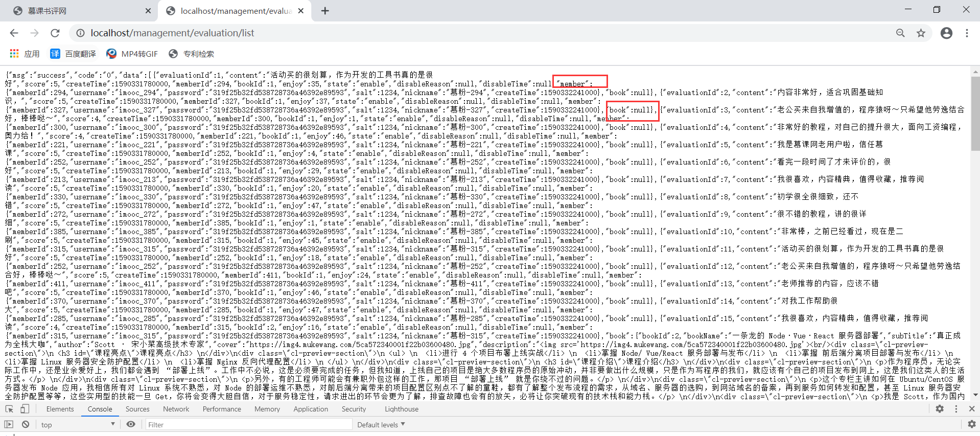Show the console sidebar
Viewport: 980px width, 436px height.
pos(9,424)
